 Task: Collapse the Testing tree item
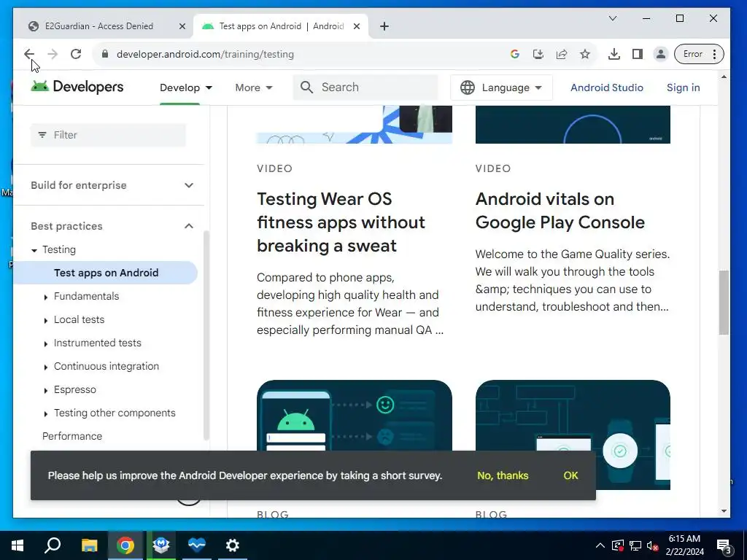(x=34, y=250)
